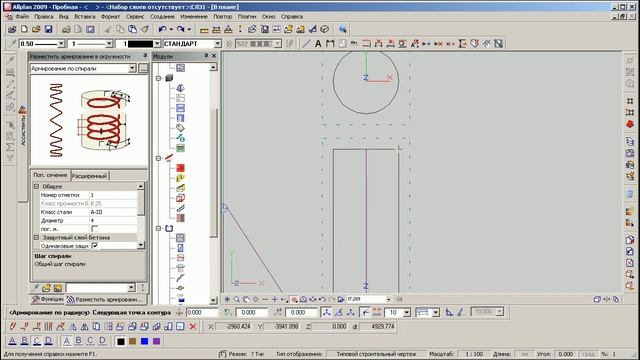
Task: Select the Text tool marked A
Action: pyautogui.click(x=318, y=43)
